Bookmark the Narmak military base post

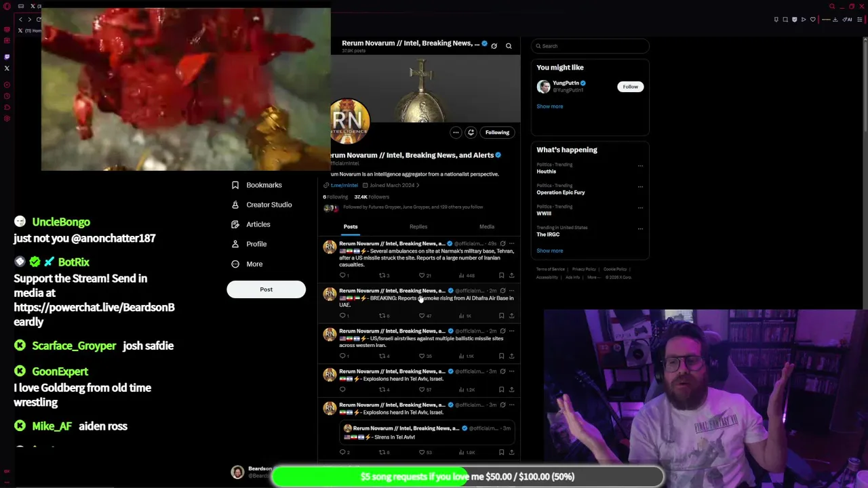pos(501,276)
